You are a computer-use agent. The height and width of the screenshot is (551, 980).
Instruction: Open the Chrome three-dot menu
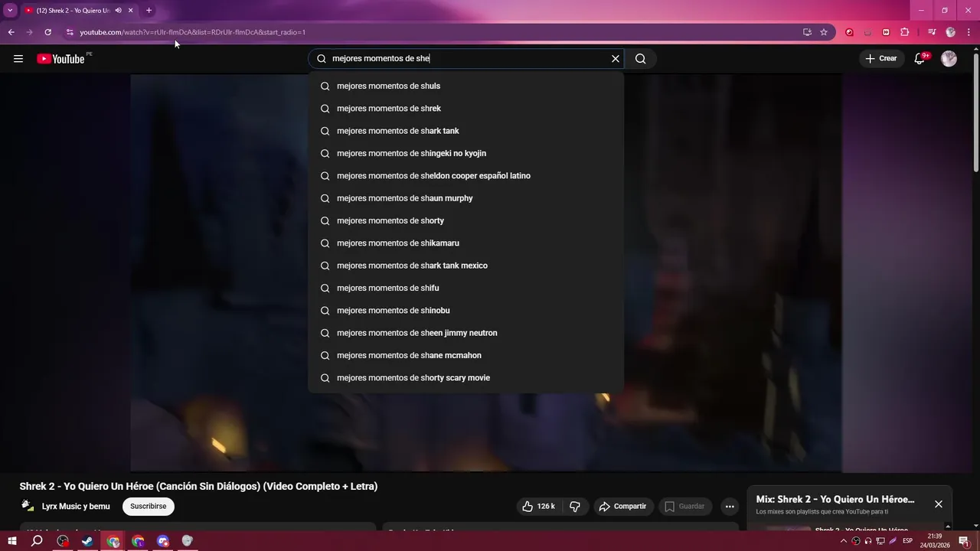pyautogui.click(x=969, y=32)
